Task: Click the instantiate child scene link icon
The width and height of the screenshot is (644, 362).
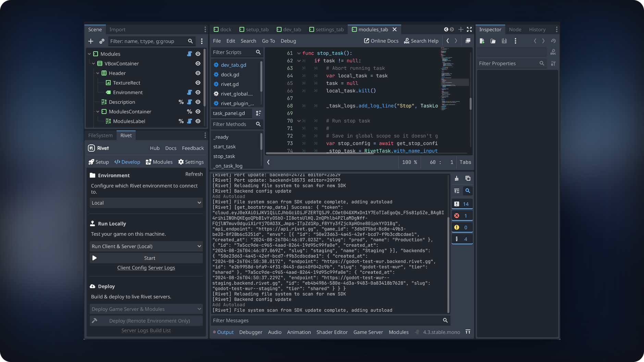Action: pyautogui.click(x=102, y=41)
